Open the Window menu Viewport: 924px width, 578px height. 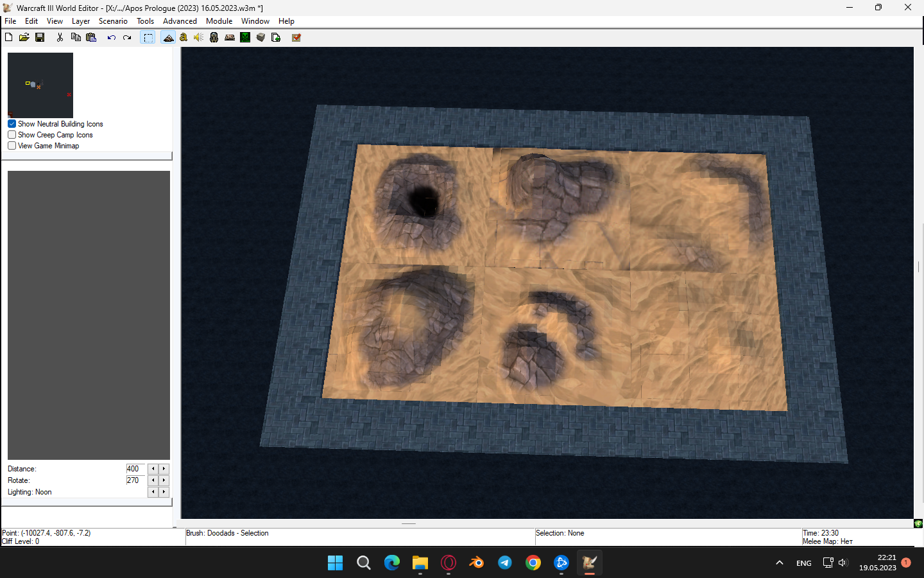[x=255, y=21]
